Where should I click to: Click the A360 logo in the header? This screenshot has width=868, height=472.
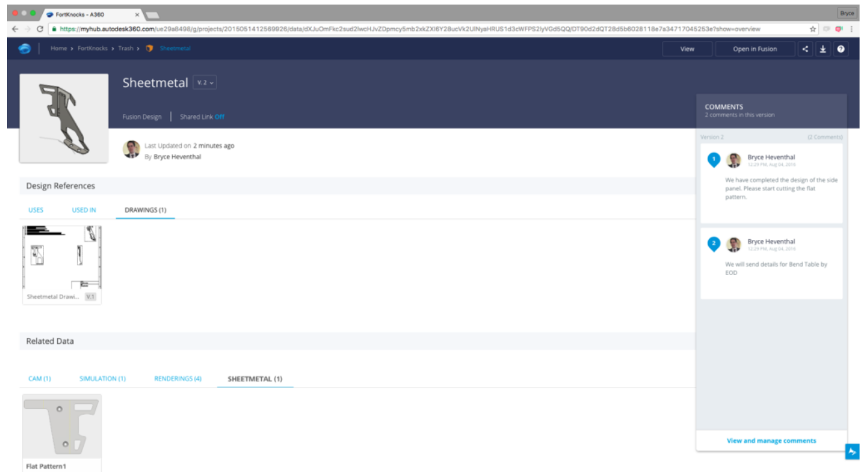[24, 49]
